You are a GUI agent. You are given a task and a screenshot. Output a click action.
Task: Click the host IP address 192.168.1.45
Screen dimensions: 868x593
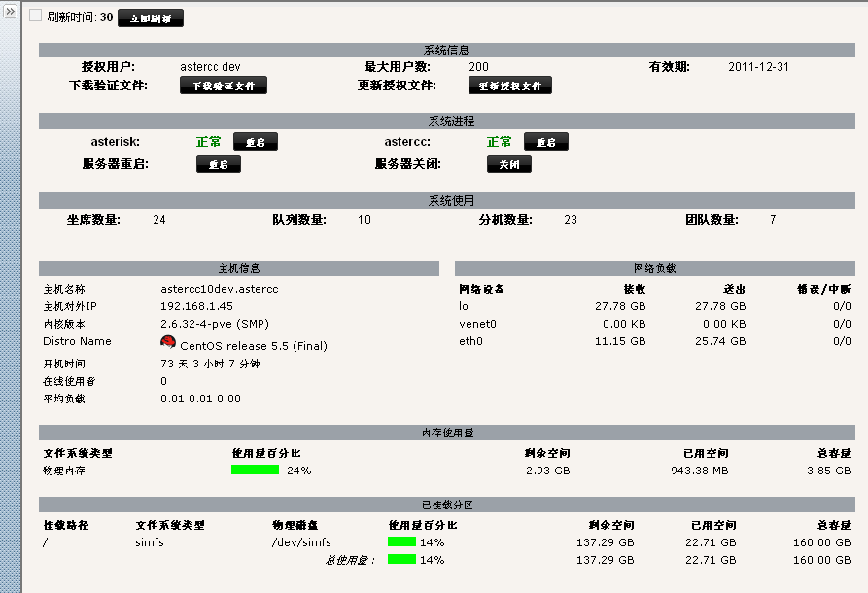point(196,307)
